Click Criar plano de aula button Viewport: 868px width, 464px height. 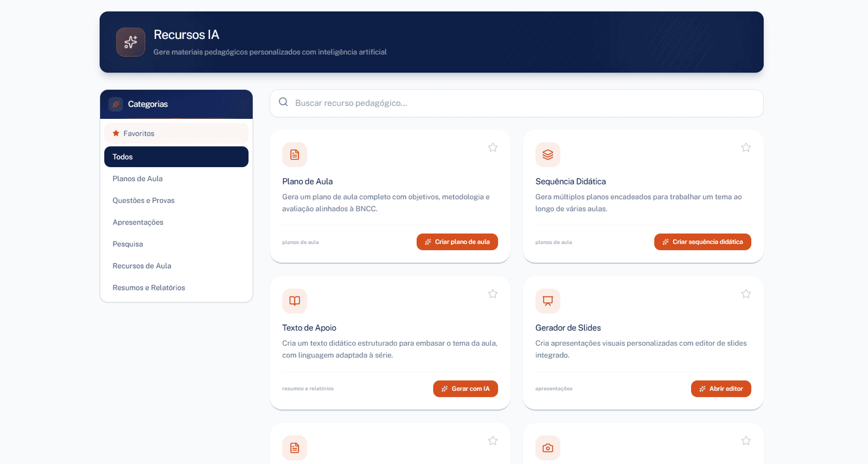pyautogui.click(x=457, y=242)
